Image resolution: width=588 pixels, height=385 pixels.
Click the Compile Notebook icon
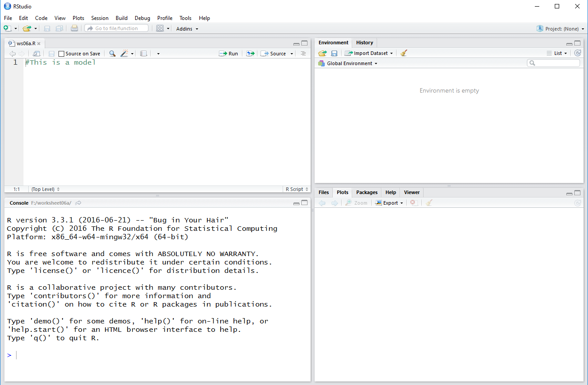144,54
